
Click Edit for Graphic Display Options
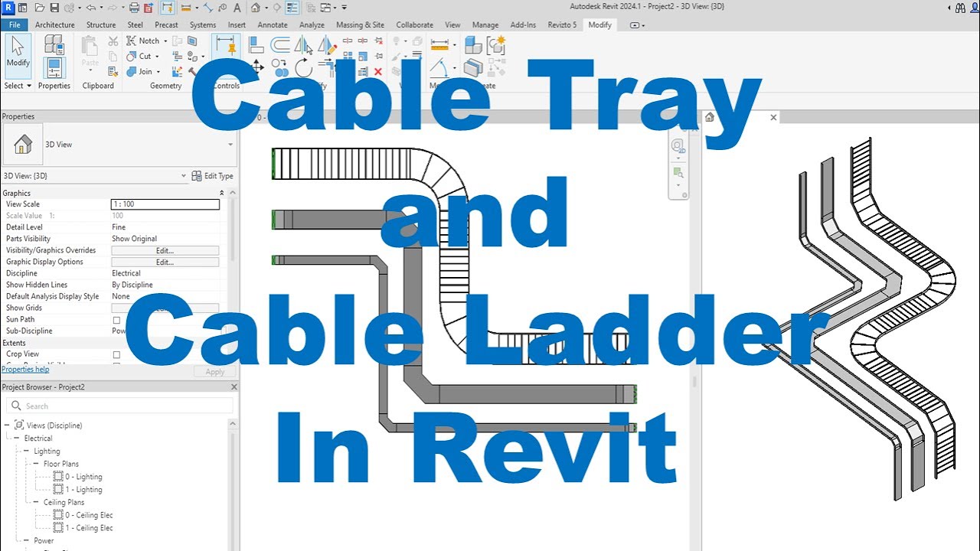coord(165,262)
